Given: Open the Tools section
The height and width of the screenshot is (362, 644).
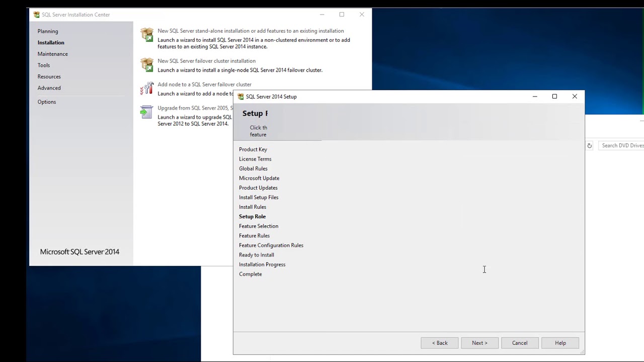Looking at the screenshot, I should (44, 65).
